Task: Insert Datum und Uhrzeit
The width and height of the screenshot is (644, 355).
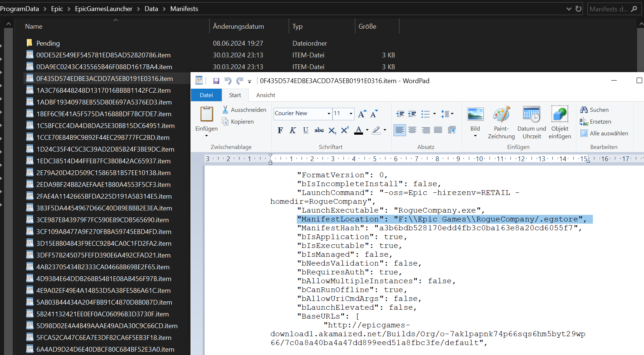Action: tap(532, 123)
